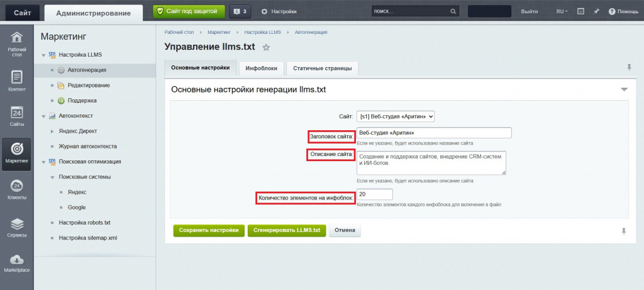Collapse the Настройка LLMS tree node
Viewport: 644px width, 290px height.
(43, 55)
